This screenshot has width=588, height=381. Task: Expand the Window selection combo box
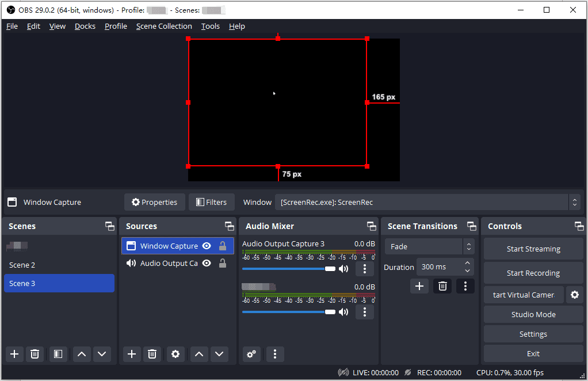429,202
